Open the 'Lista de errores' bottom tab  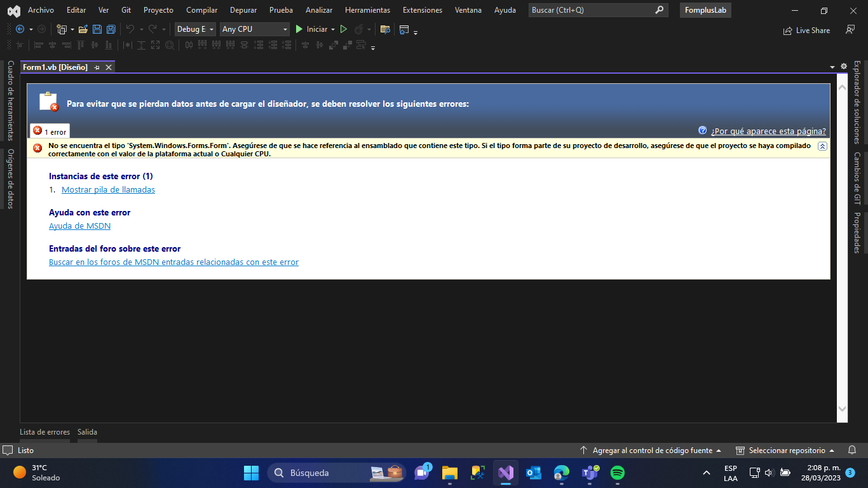click(45, 432)
